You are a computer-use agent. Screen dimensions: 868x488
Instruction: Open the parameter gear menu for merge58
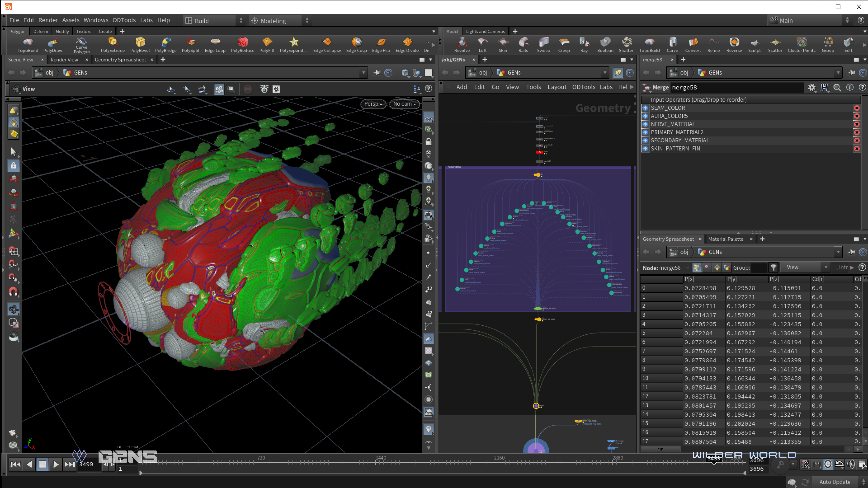pyautogui.click(x=811, y=88)
